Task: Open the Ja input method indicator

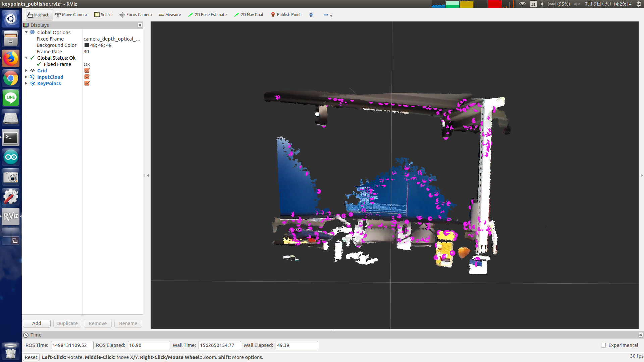Action: [533, 4]
